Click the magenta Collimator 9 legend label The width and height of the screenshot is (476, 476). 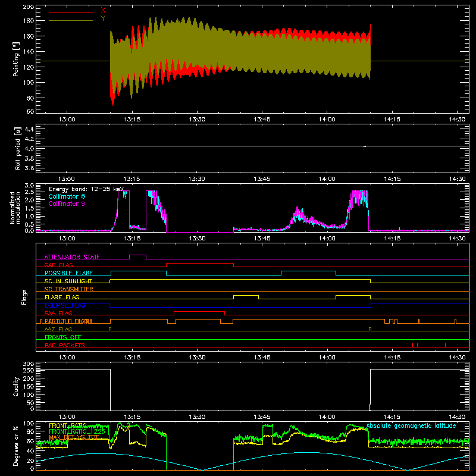coord(67,203)
